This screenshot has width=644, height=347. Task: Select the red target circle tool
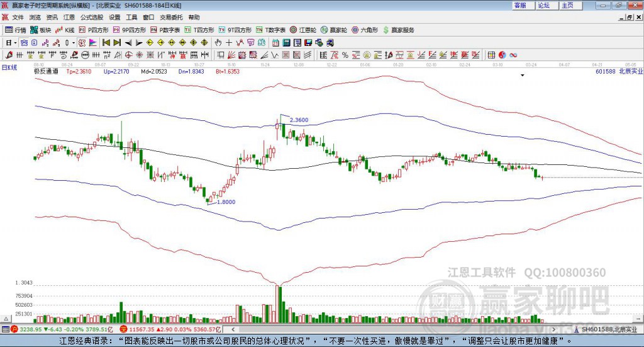coord(128,55)
